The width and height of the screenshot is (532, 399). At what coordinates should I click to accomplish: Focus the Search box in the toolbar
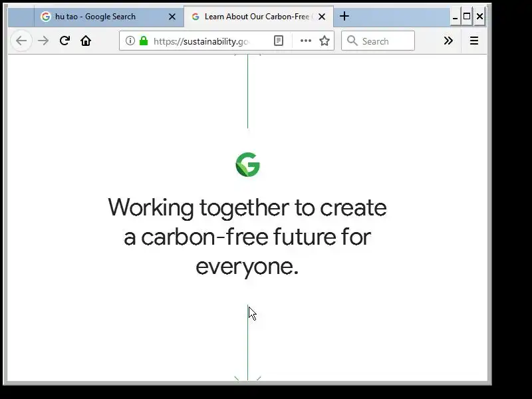pos(378,41)
